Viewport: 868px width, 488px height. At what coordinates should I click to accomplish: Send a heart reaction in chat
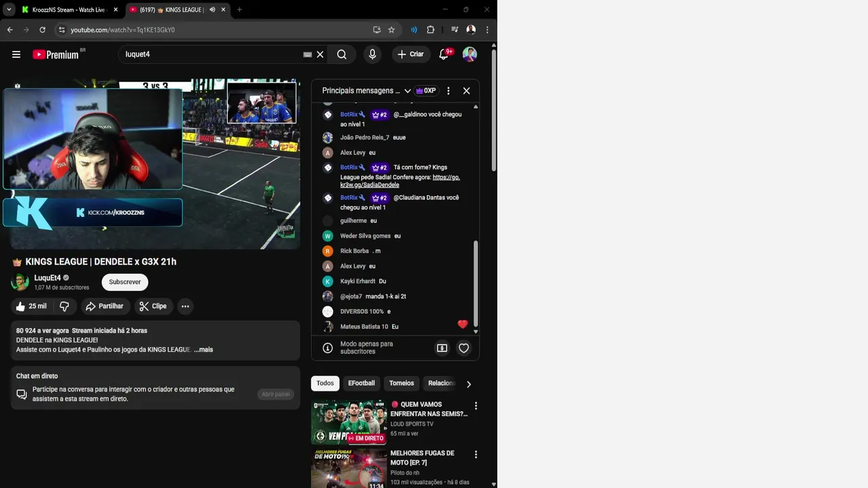point(464,348)
